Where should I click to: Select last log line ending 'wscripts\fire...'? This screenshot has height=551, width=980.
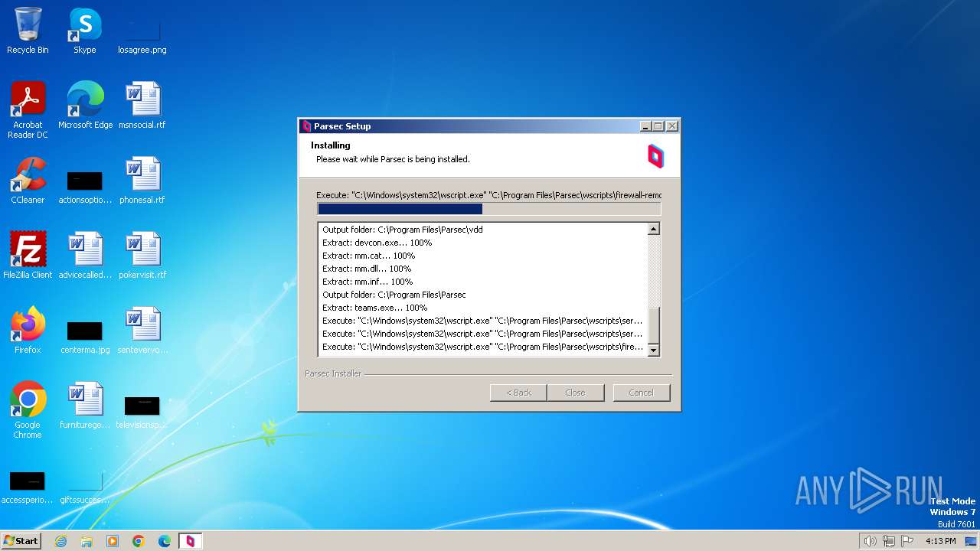click(482, 347)
